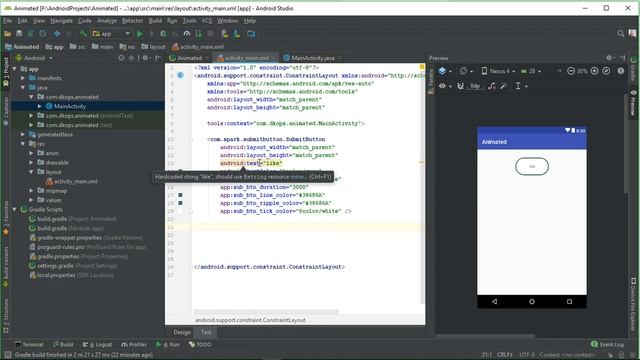Open the Terminal tool window
This screenshot has width=640, height=360.
[29, 344]
